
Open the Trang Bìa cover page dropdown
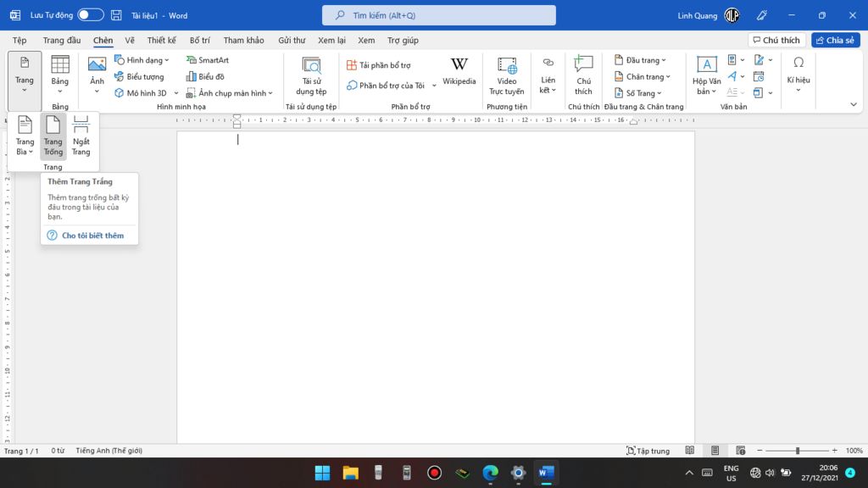click(25, 136)
